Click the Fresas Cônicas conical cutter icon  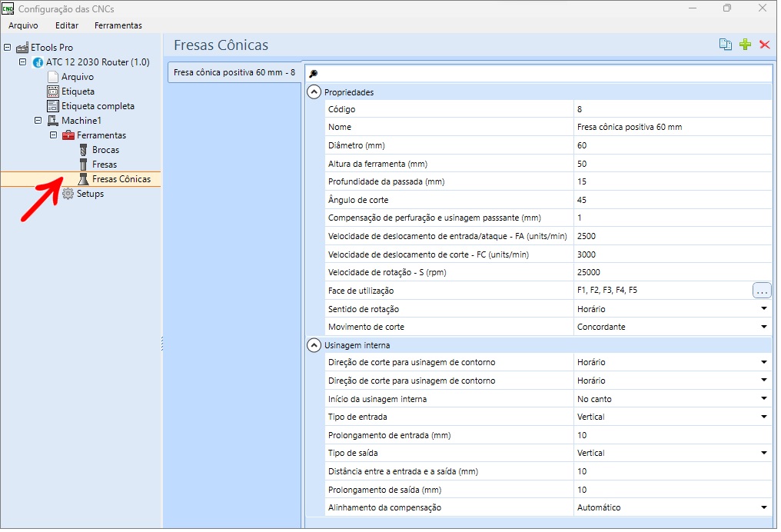84,179
